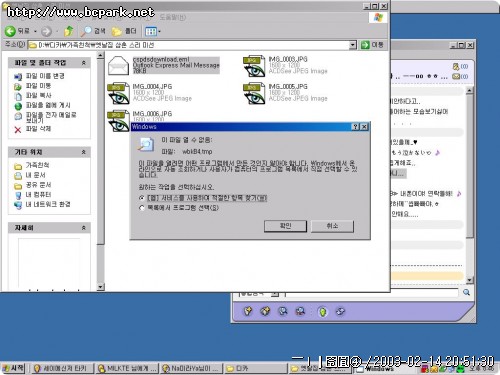Select IMG_0004.JPG image file
Image resolution: width=500 pixels, height=375 pixels.
(150, 93)
